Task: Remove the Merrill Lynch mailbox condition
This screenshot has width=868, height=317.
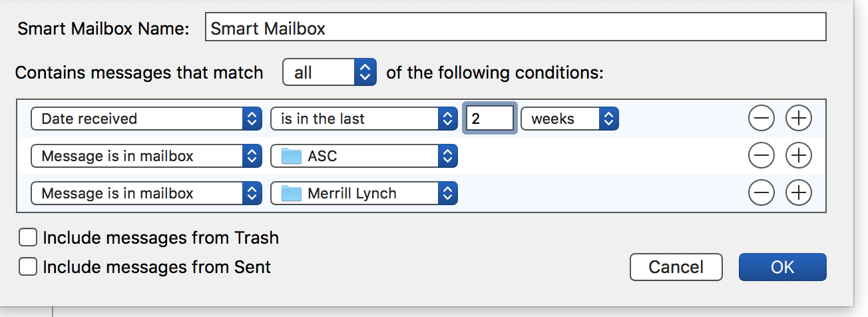Action: point(761,194)
